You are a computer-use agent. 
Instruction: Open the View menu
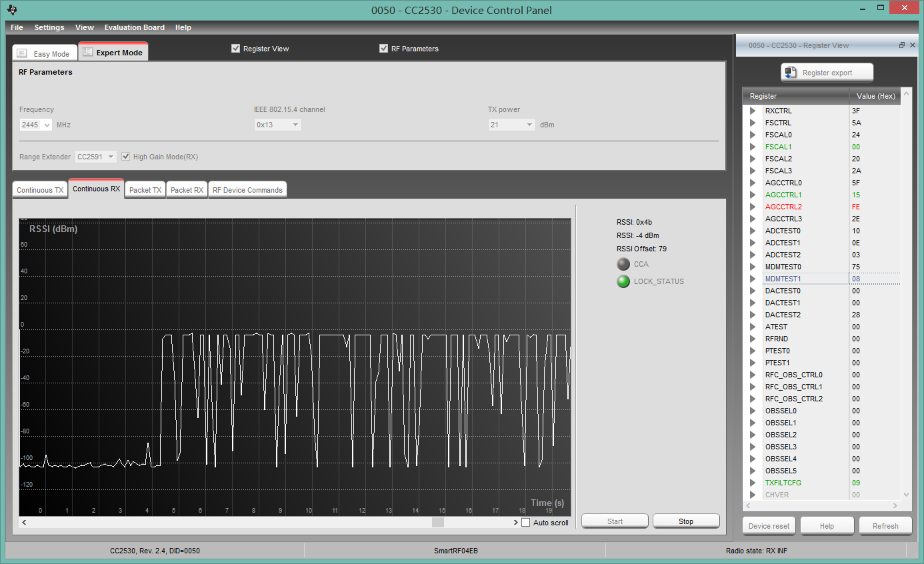point(85,27)
